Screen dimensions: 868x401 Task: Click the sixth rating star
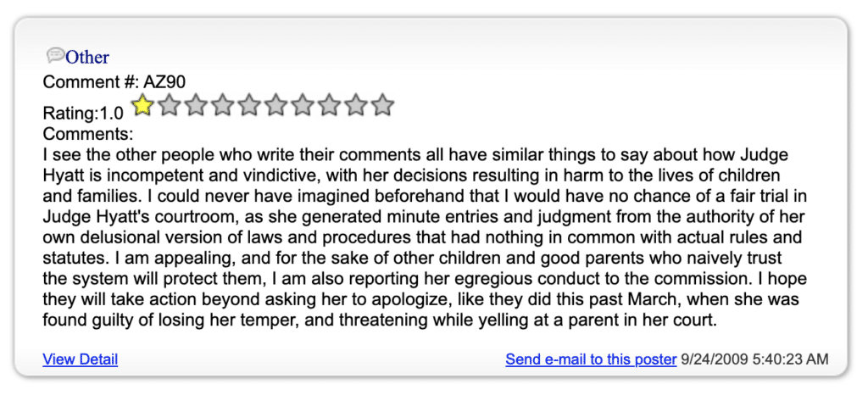point(275,104)
